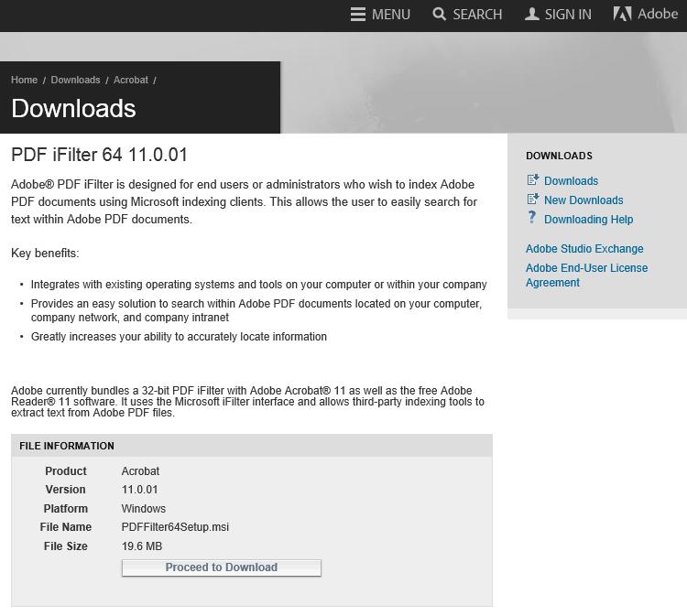This screenshot has width=687, height=616.
Task: Click the Proceed to Download button
Action: coord(222,567)
